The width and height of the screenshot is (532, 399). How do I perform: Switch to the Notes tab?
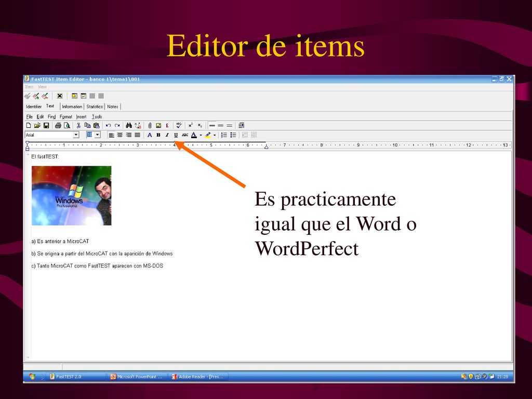pos(113,107)
